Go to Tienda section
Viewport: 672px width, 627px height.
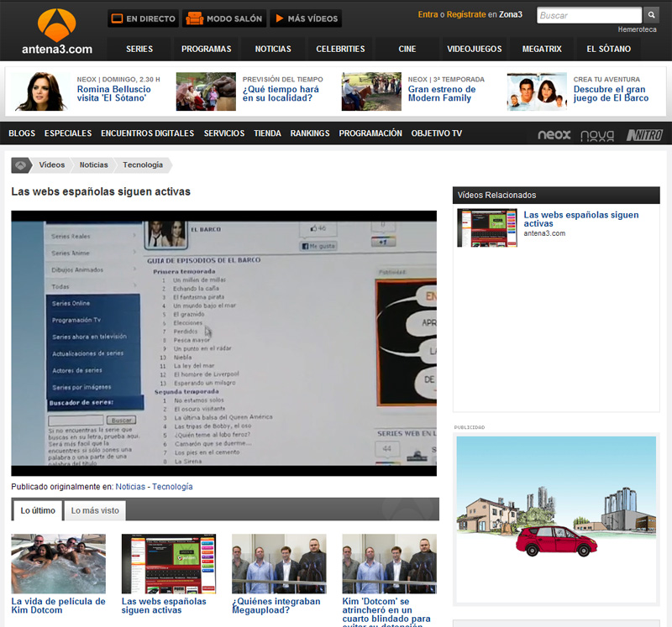(x=267, y=133)
